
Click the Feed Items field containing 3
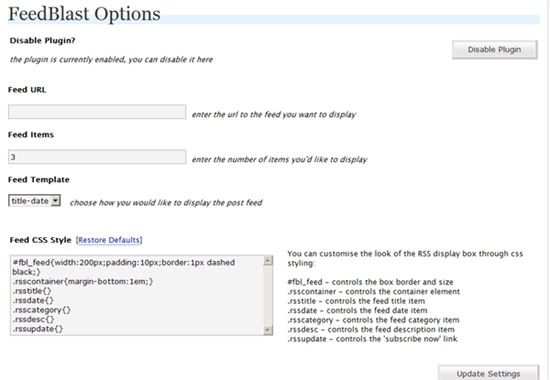(97, 157)
